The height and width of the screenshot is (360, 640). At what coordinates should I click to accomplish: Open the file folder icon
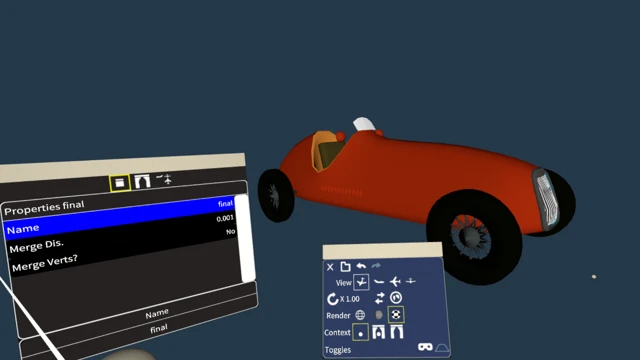[x=345, y=267]
